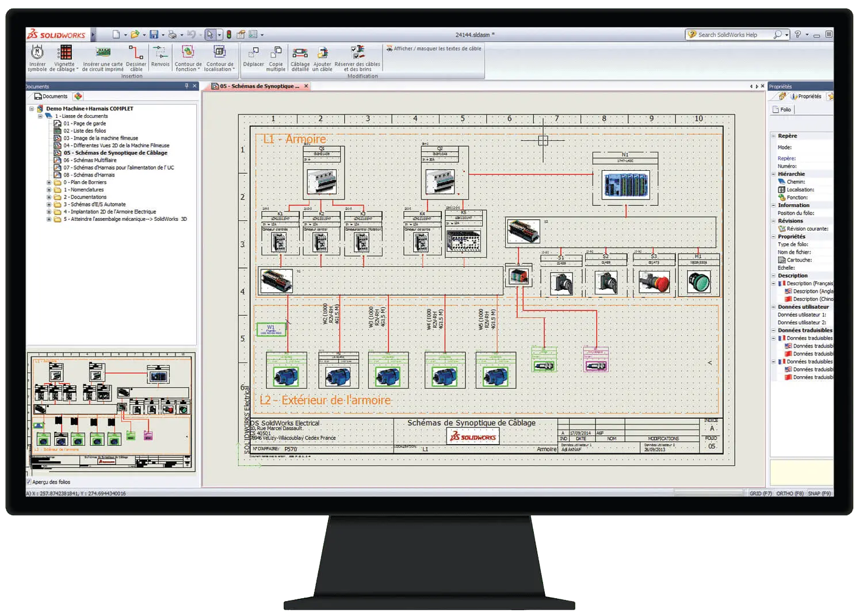This screenshot has height=616, width=863.
Task: Open the Vignette de câblage tool
Action: 64,58
